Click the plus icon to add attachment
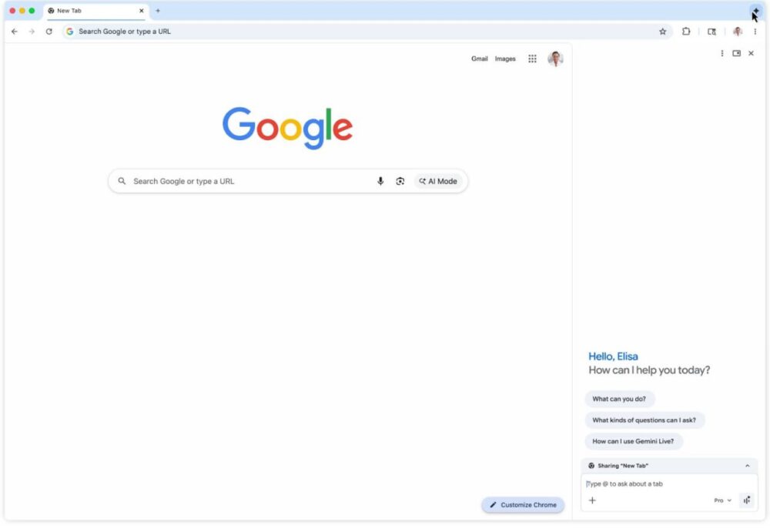This screenshot has width=770, height=532. (592, 500)
